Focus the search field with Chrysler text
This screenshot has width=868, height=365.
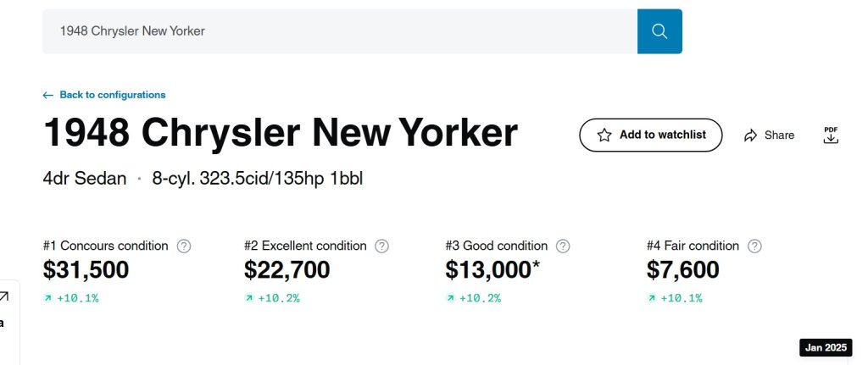tap(339, 31)
